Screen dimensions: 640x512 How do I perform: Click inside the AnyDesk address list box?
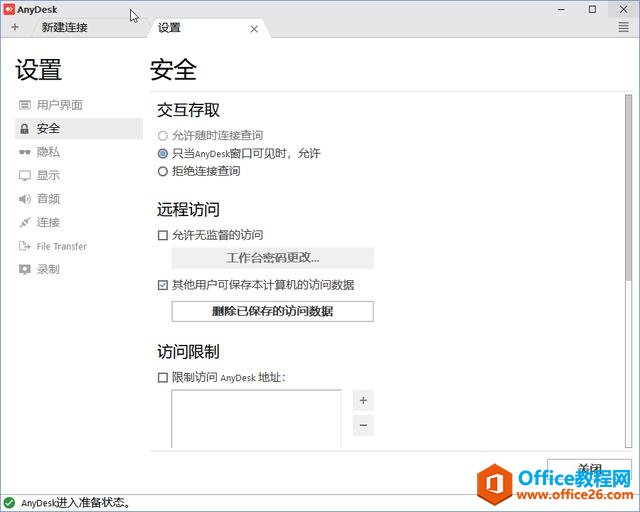(256, 418)
